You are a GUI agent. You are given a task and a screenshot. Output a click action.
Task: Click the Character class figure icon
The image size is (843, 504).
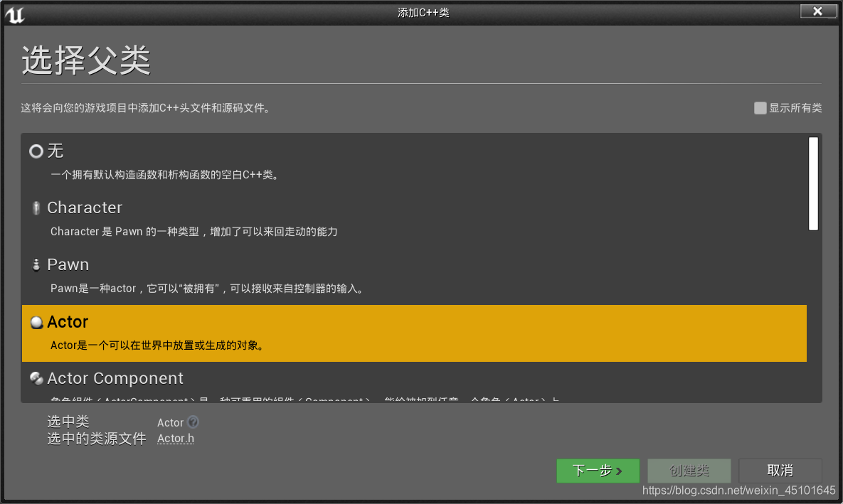(36, 208)
